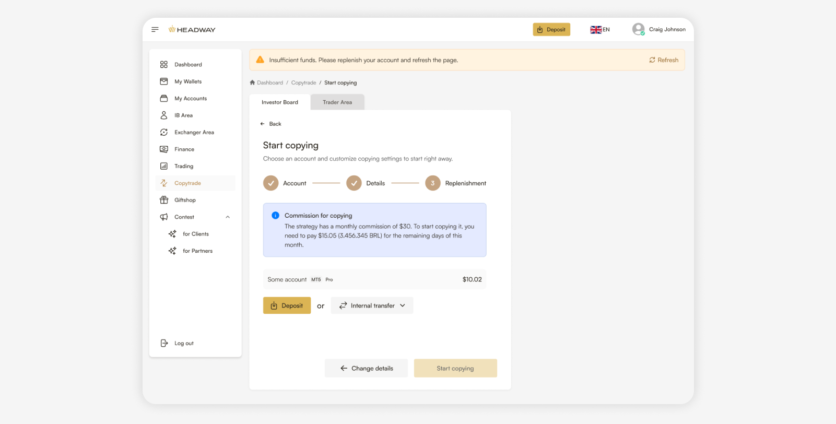Open the Giftshop page
This screenshot has height=424, width=836.
click(x=185, y=200)
